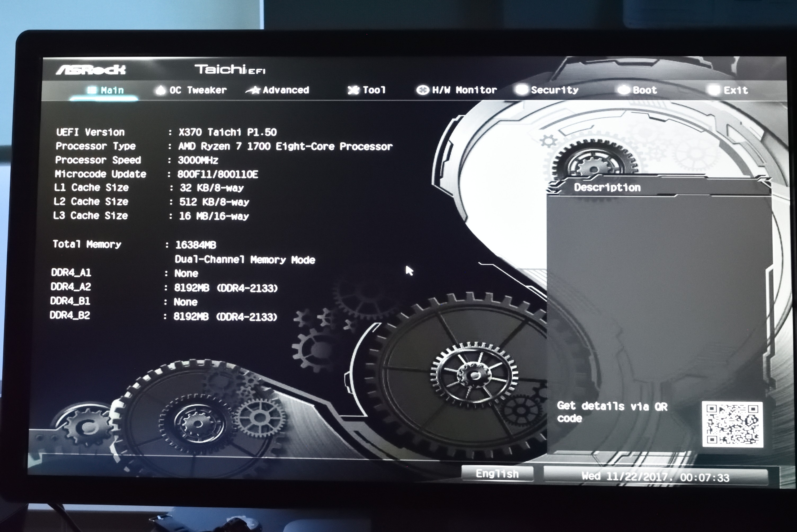Click the Total Memory value 16384MB
The height and width of the screenshot is (532, 797).
pos(196,245)
